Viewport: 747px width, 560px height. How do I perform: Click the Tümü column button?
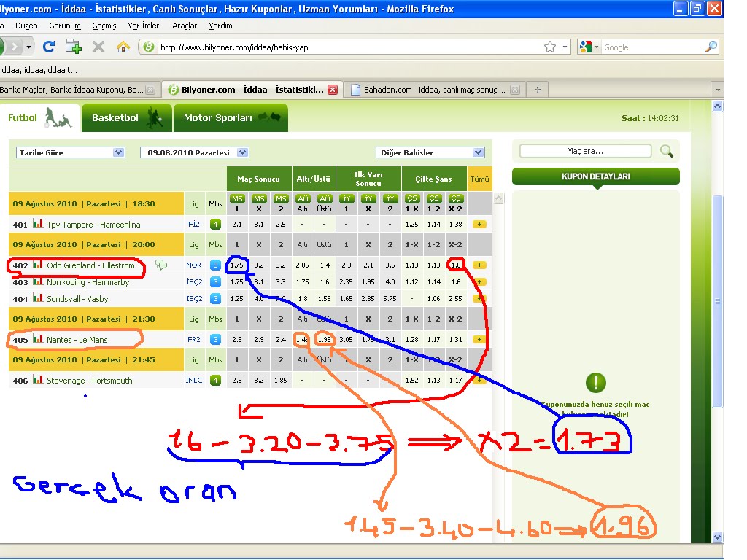tap(479, 179)
